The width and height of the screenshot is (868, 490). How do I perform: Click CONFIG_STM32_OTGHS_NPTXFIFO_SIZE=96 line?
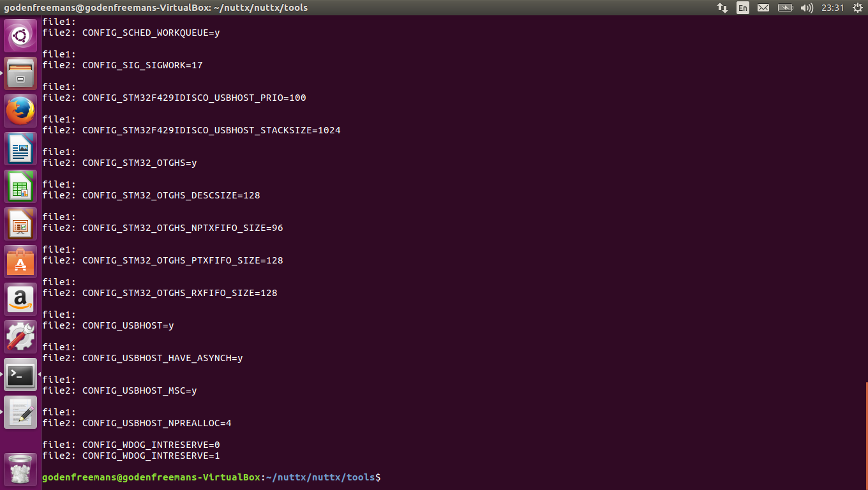163,228
